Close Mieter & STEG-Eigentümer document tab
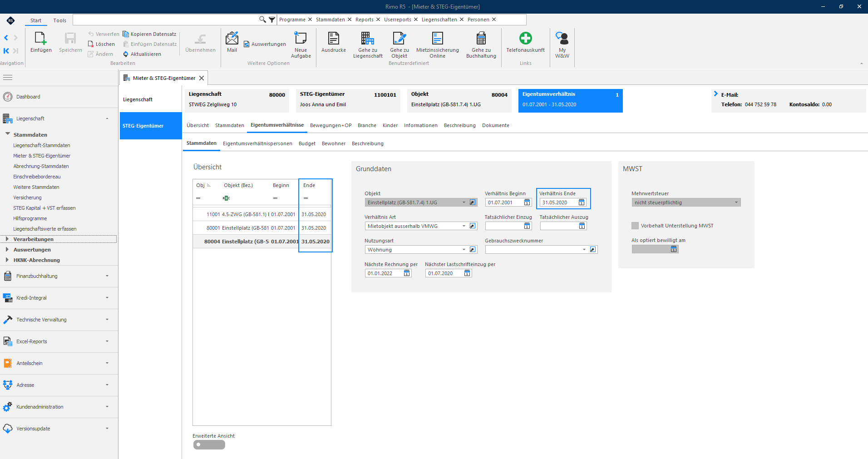 point(202,78)
